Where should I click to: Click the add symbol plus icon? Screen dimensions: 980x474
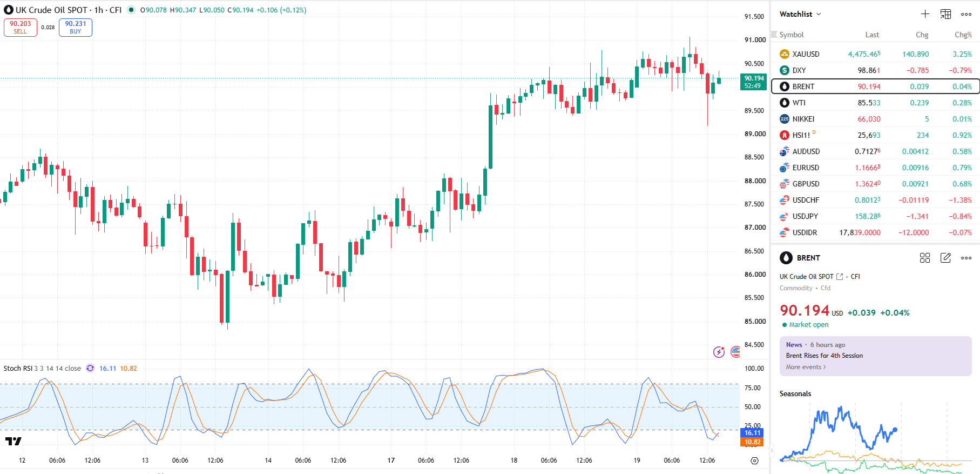(925, 14)
